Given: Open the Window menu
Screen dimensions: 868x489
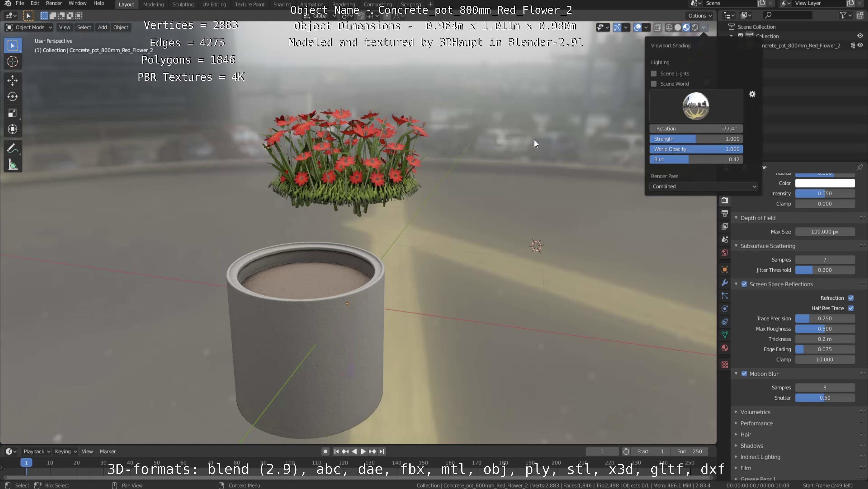Looking at the screenshot, I should pyautogui.click(x=77, y=3).
